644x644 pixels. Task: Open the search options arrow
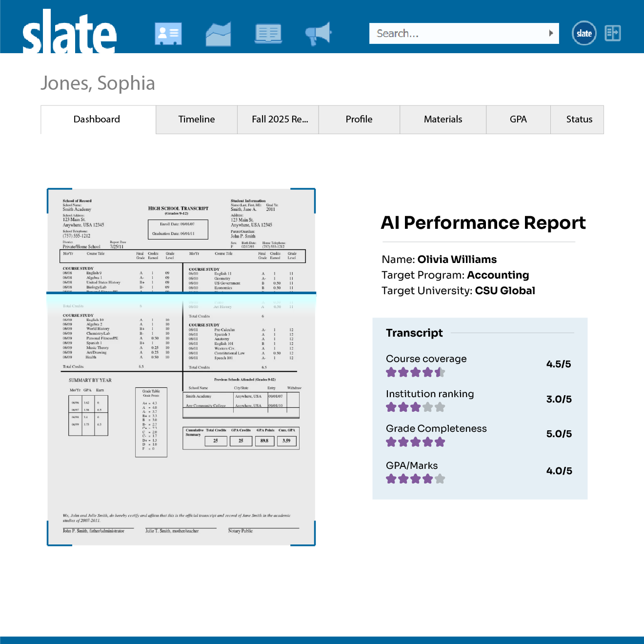550,33
